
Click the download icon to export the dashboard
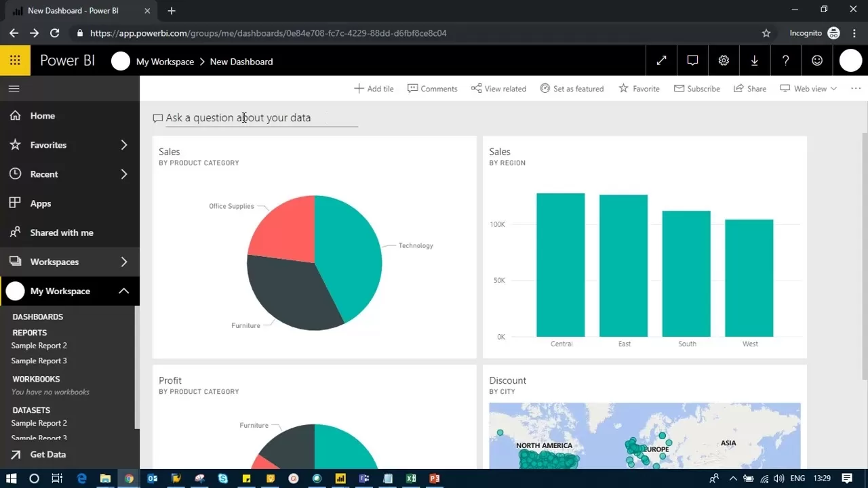tap(754, 60)
